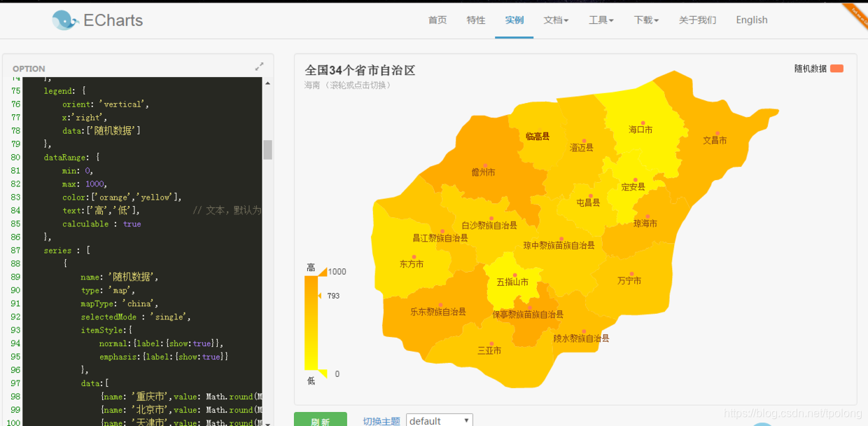This screenshot has width=868, height=426.
Task: Click the low-value triangle handle on dataRange bar
Action: [x=321, y=373]
